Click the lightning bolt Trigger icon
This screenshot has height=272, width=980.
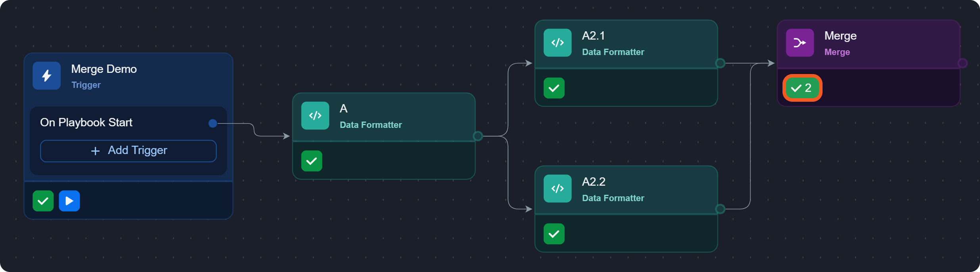tap(46, 76)
